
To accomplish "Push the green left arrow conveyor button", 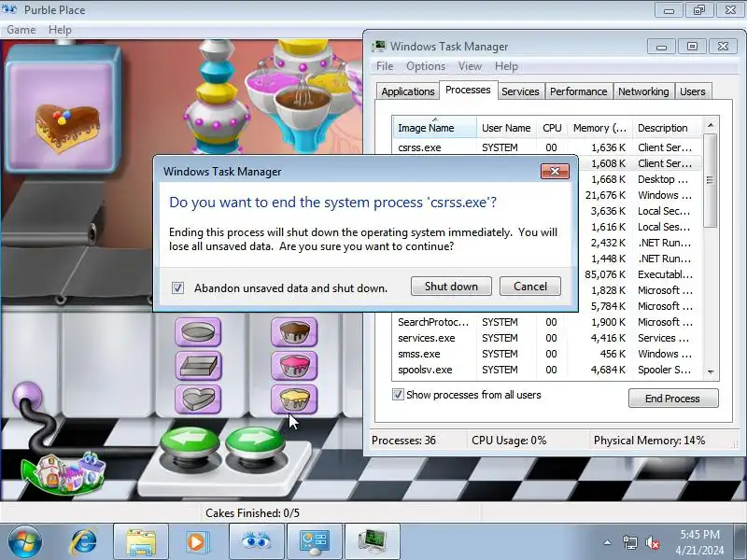I will [x=190, y=442].
